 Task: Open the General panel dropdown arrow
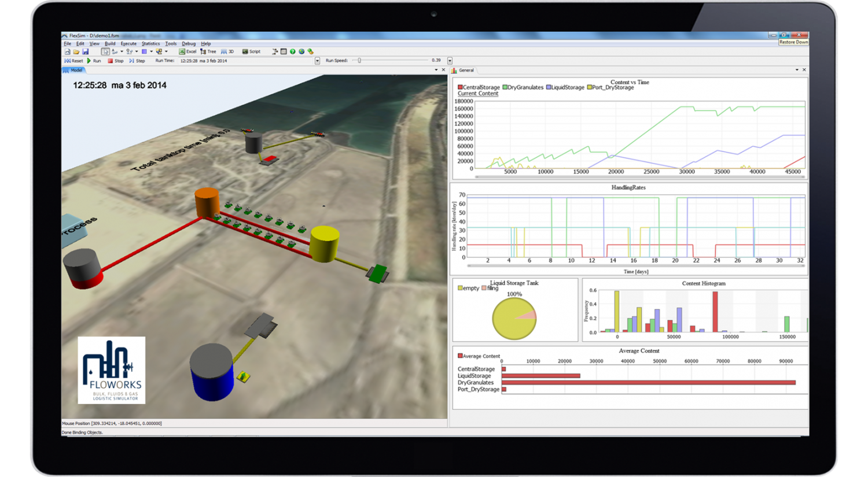[x=797, y=70]
